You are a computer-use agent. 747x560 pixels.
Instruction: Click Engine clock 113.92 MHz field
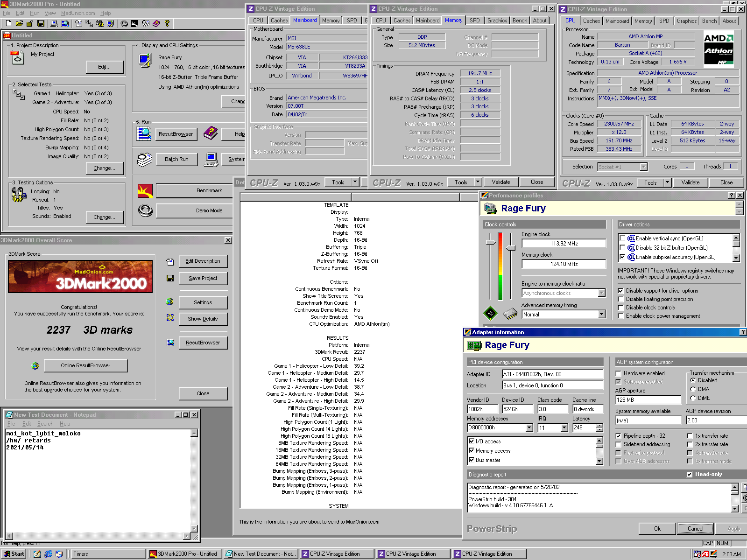[x=564, y=244]
